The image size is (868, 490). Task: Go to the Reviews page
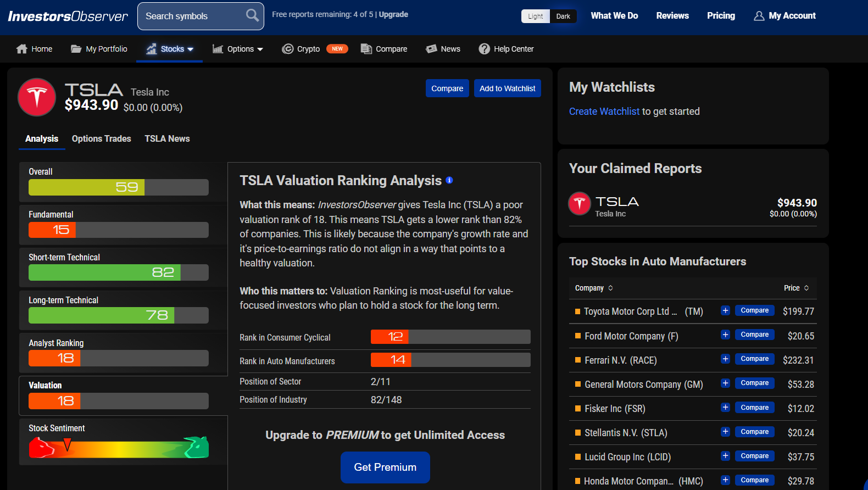coord(672,16)
